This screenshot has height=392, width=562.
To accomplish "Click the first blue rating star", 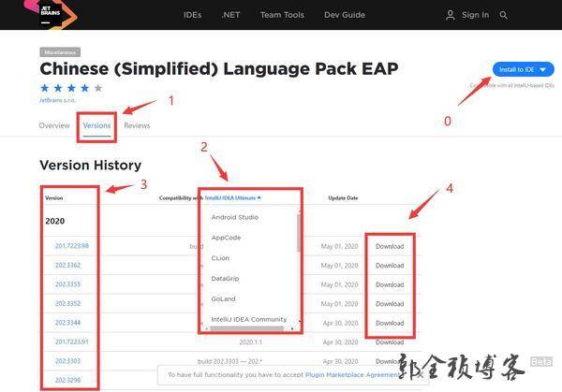I will point(45,88).
